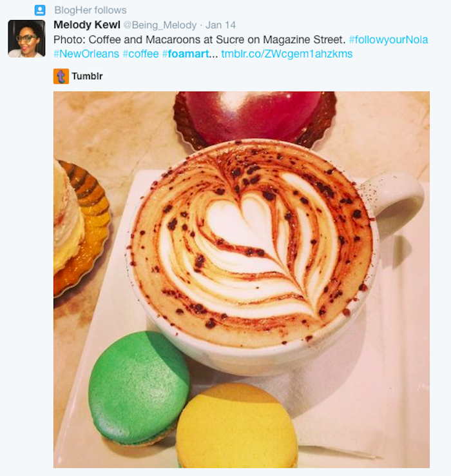Click the #coffee hashtag

[x=140, y=54]
